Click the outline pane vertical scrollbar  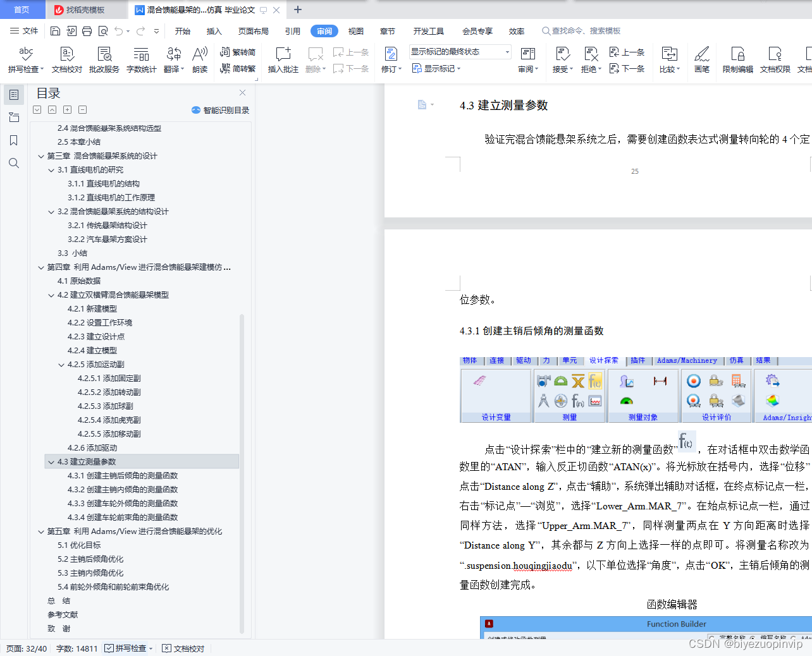coord(242,474)
